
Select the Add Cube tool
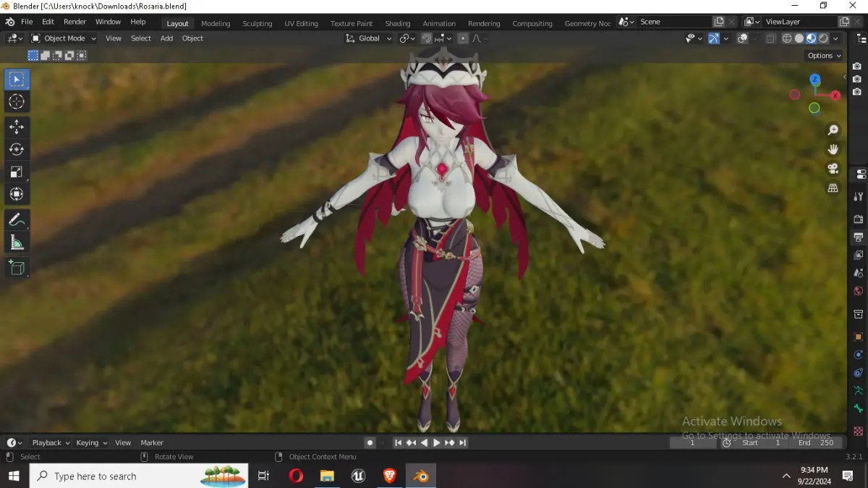coord(17,267)
